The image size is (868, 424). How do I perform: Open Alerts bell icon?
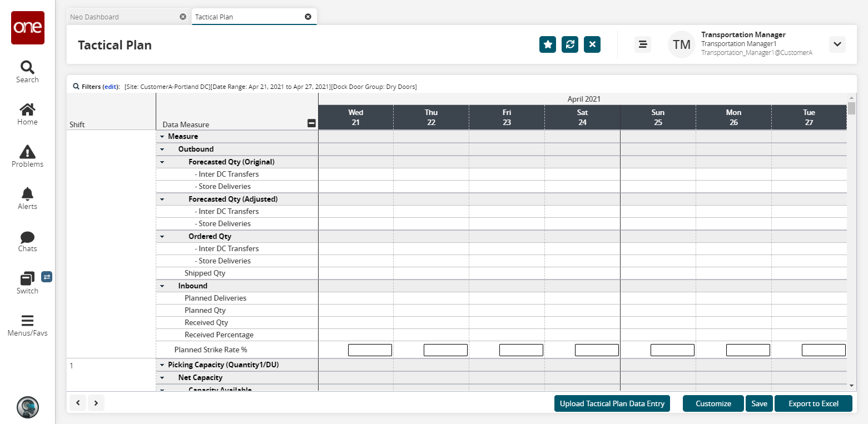27,194
